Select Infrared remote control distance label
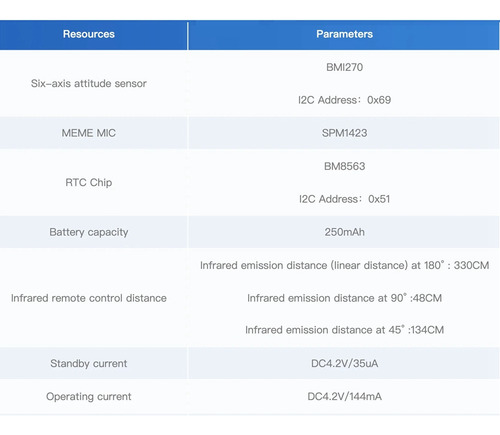Viewport: 500px width, 435px height. click(x=89, y=298)
